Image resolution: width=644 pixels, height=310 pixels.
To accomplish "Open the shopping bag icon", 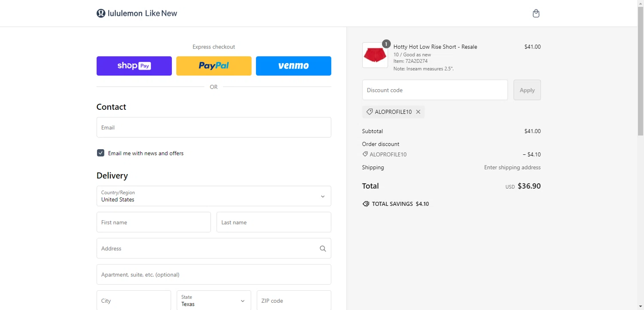I will tap(536, 13).
